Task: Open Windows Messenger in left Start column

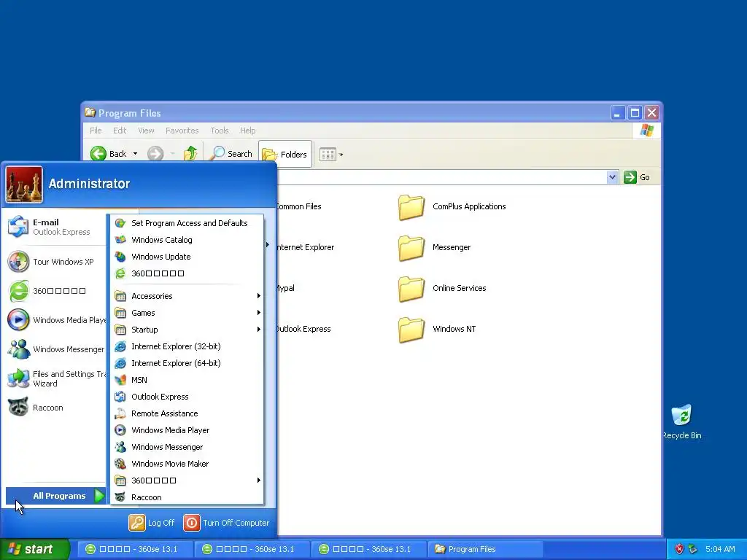Action: point(55,349)
